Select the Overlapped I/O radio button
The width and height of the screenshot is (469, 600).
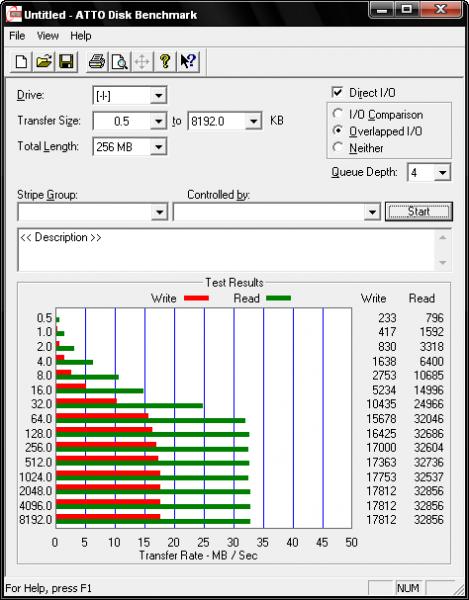coord(337,131)
